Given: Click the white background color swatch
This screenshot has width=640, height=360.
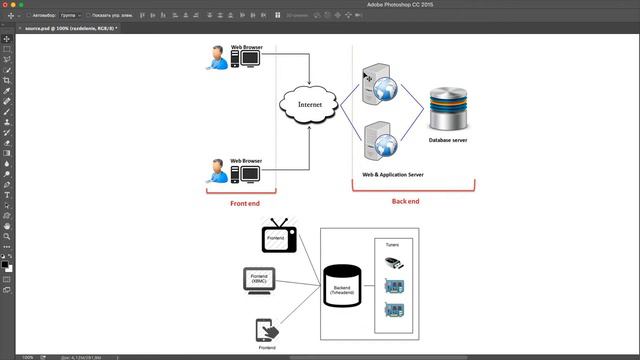Looking at the screenshot, I should 9,269.
